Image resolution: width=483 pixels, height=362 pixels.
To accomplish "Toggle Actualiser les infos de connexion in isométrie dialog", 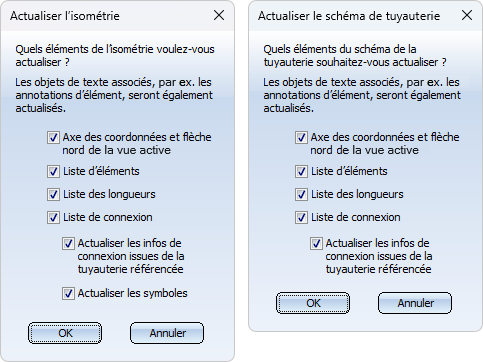I will [68, 244].
